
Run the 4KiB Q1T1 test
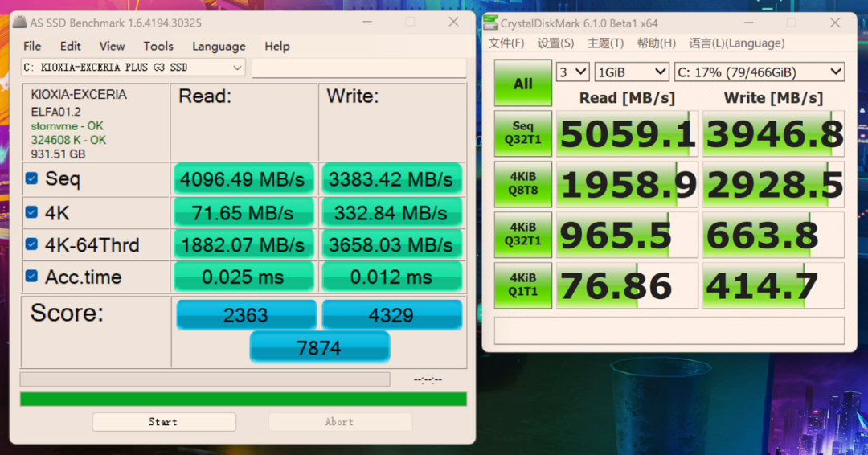point(522,285)
